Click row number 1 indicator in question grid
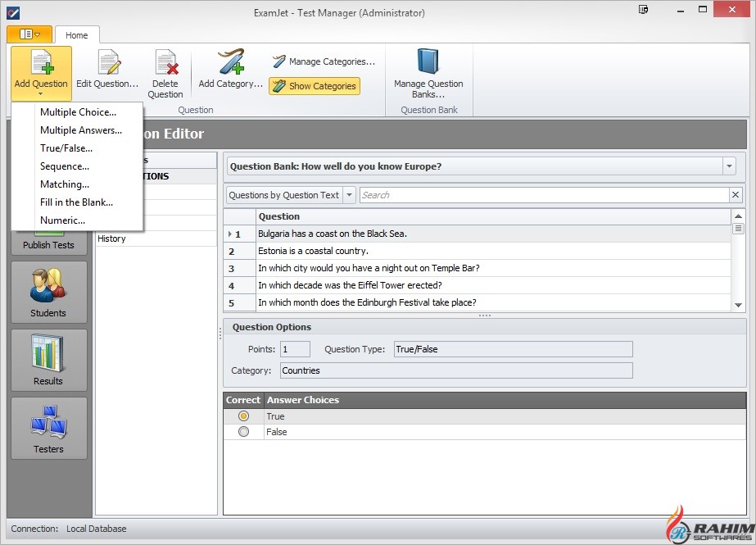Image resolution: width=756 pixels, height=545 pixels. (240, 234)
